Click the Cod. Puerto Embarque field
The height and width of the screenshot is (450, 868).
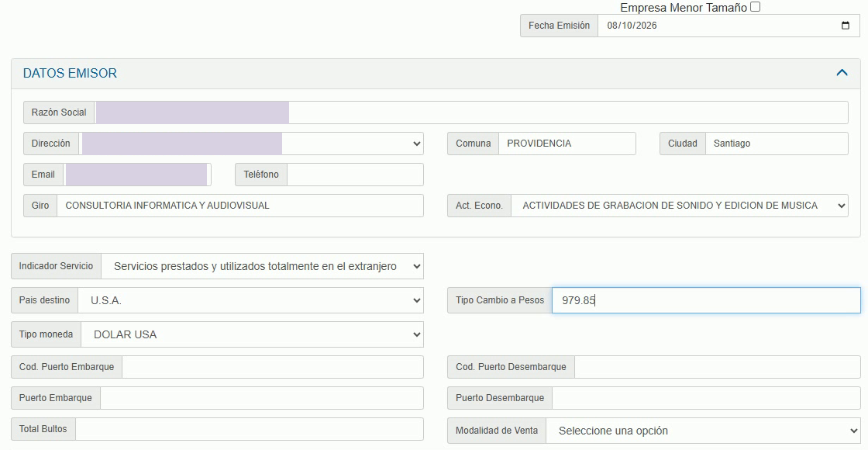point(272,367)
